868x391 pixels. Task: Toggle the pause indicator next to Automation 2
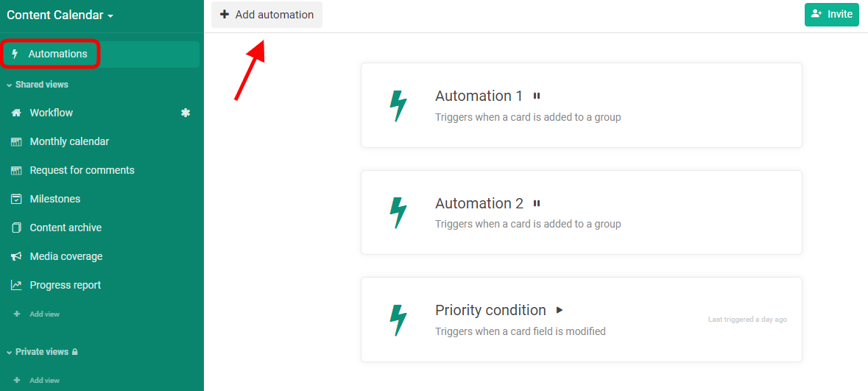537,203
